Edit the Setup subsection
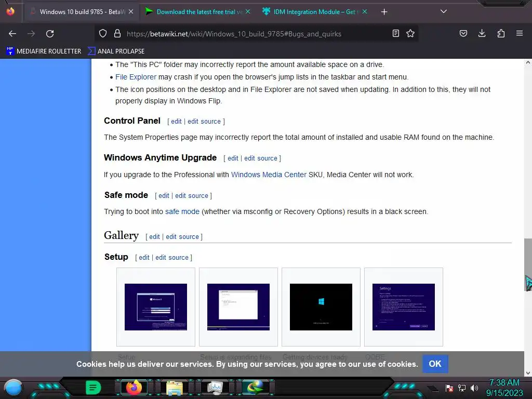Screen dimensions: 532x399 tap(144, 258)
